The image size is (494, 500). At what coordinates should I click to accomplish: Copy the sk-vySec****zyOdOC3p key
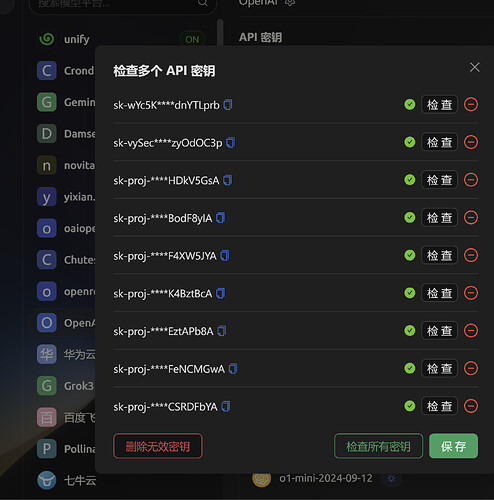point(231,143)
